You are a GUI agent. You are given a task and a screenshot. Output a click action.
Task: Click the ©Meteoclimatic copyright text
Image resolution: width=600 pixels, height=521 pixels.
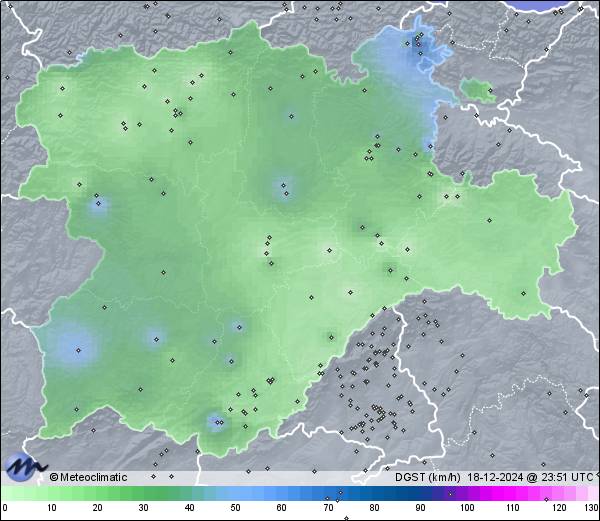(88, 477)
